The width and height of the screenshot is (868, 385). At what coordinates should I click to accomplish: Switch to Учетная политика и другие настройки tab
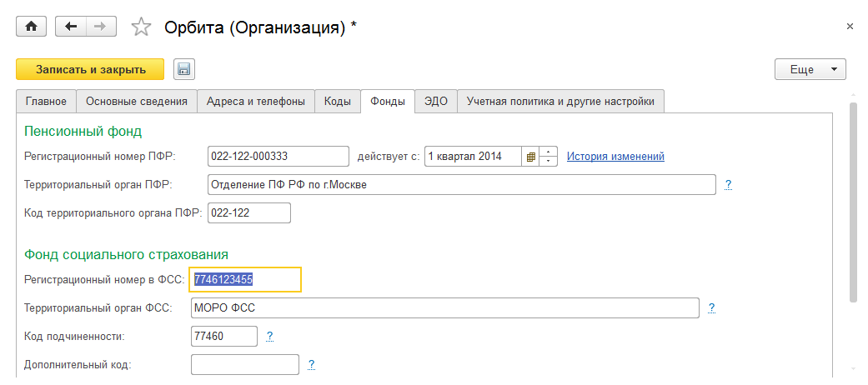click(x=560, y=101)
